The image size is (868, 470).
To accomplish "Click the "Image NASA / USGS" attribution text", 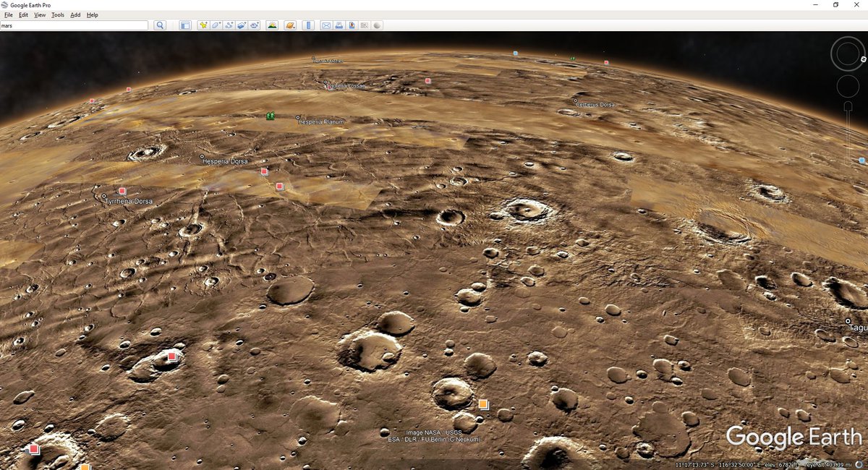I will click(434, 432).
